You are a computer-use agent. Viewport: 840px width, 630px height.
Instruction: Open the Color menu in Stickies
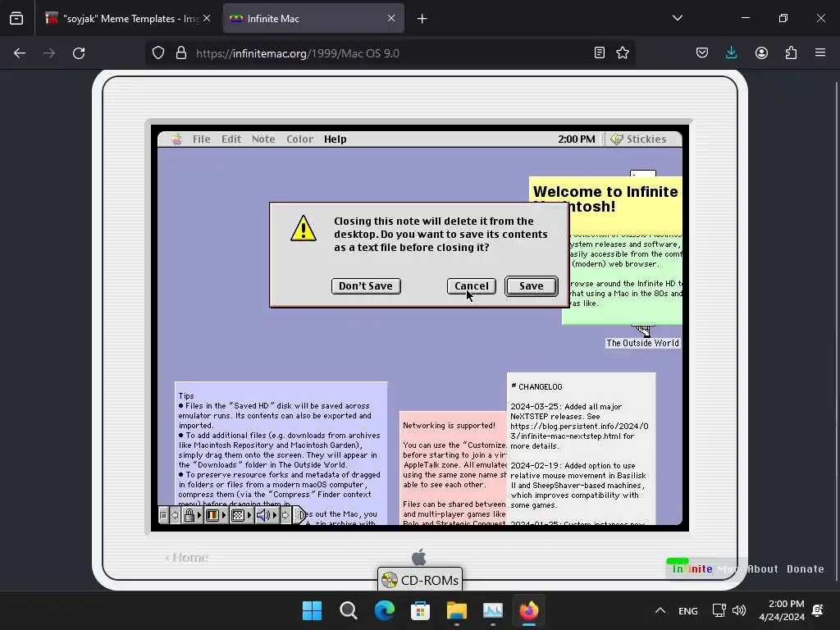[x=299, y=139]
